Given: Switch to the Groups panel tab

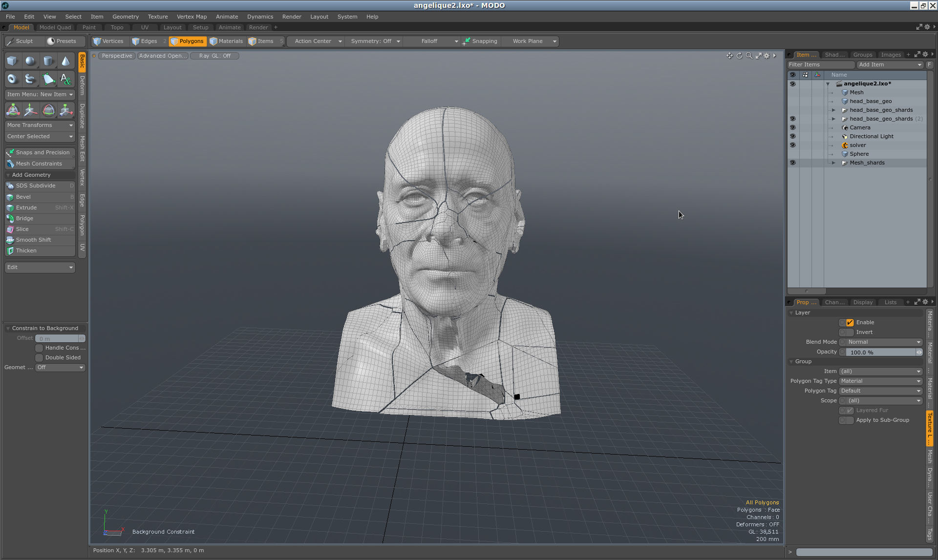Looking at the screenshot, I should [863, 55].
